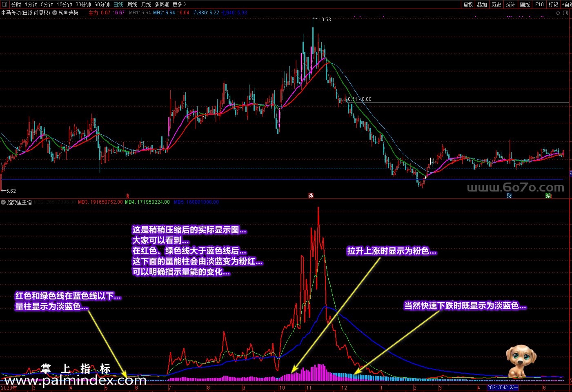
Task: Click the 2021/04/12 date cursor label
Action: [503, 388]
